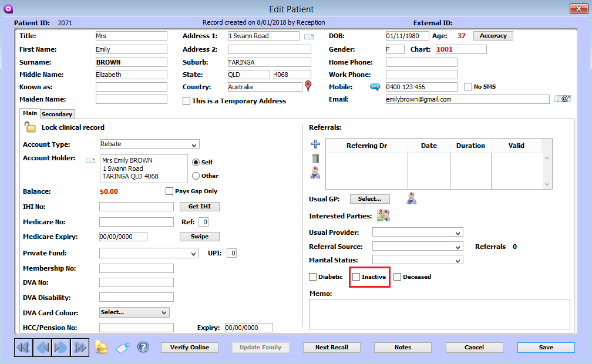Click the Address 2 field
This screenshot has width=592, height=364.
270,49
